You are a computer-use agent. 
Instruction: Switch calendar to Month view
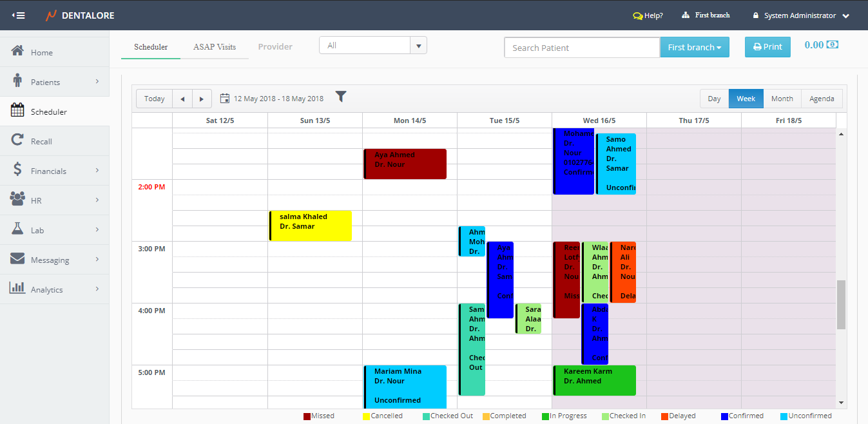(x=782, y=99)
